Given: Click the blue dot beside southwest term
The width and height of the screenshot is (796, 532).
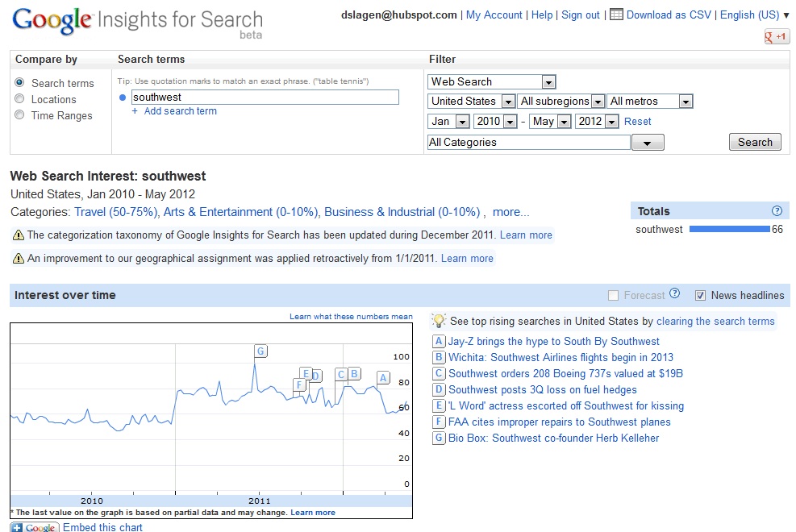Looking at the screenshot, I should [123, 98].
